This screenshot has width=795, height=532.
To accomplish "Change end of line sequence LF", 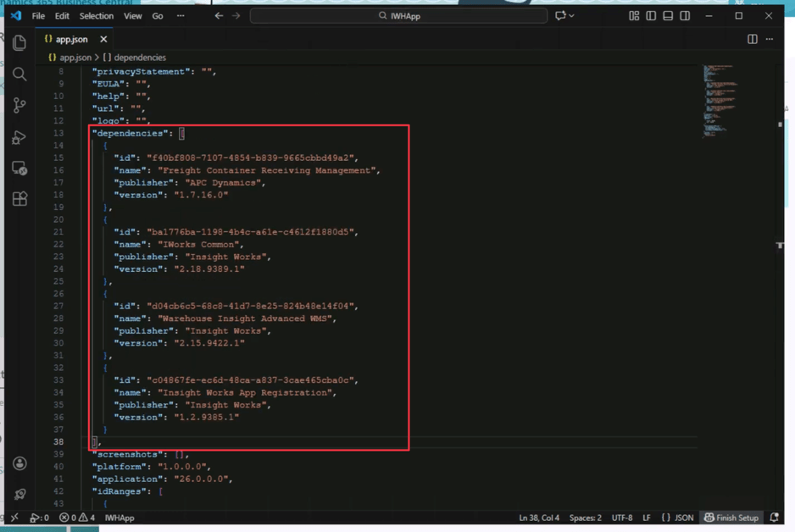I will pyautogui.click(x=647, y=518).
